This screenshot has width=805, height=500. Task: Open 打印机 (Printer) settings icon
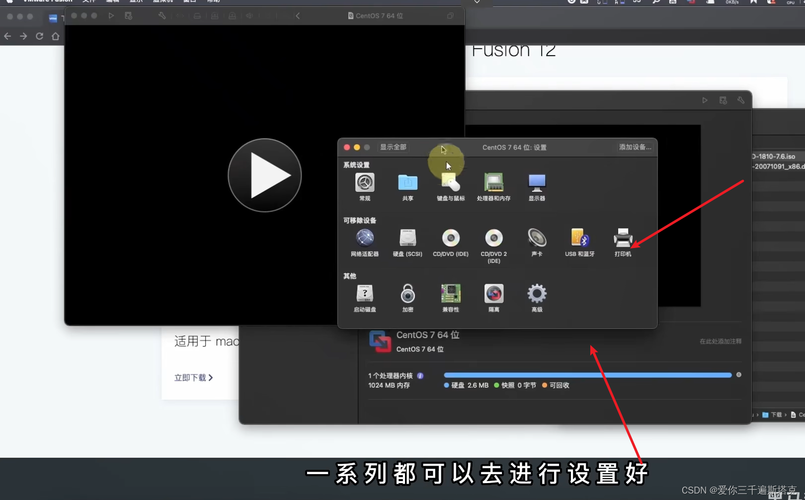coord(623,238)
